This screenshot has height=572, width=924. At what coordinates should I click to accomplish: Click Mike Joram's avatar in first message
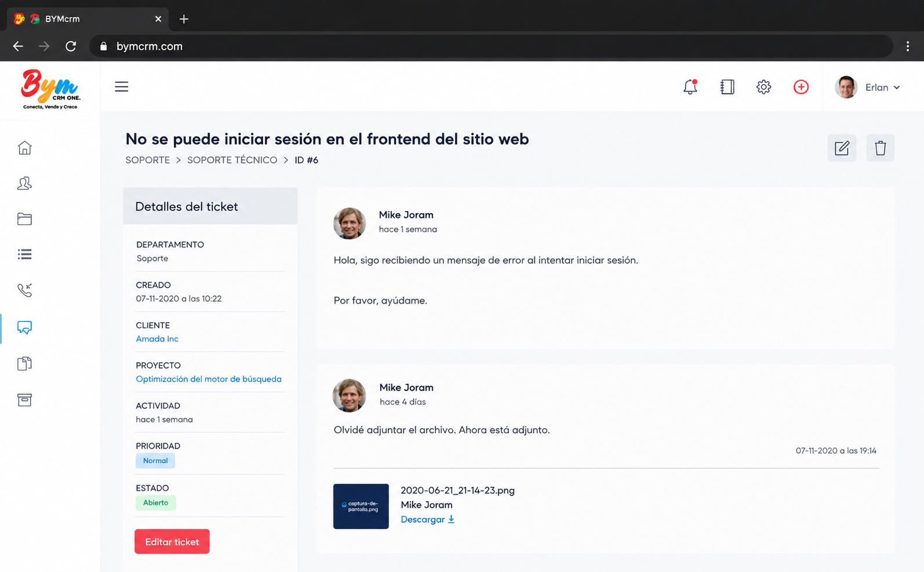click(x=350, y=223)
